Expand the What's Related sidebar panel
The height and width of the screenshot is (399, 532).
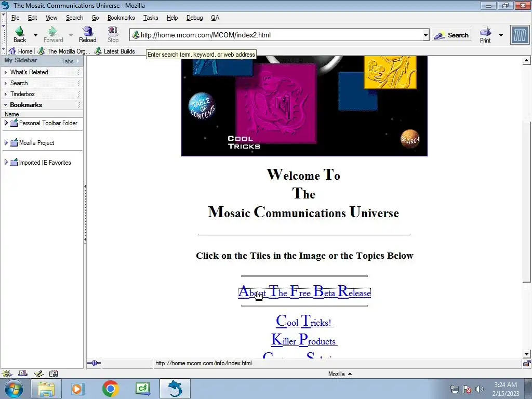[x=5, y=72]
